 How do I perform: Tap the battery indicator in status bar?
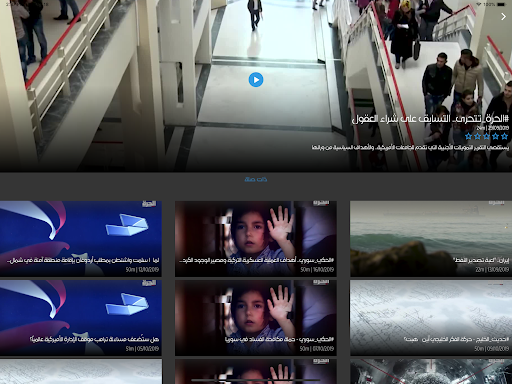pos(502,4)
